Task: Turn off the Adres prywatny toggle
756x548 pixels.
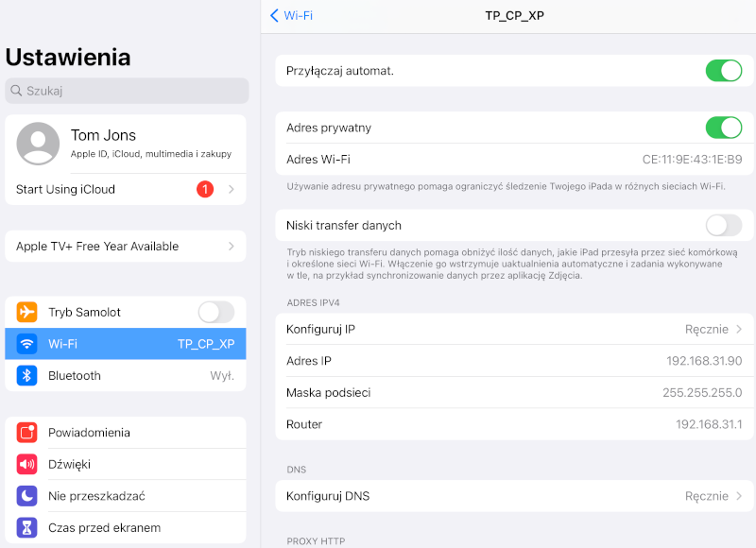Action: tap(724, 128)
